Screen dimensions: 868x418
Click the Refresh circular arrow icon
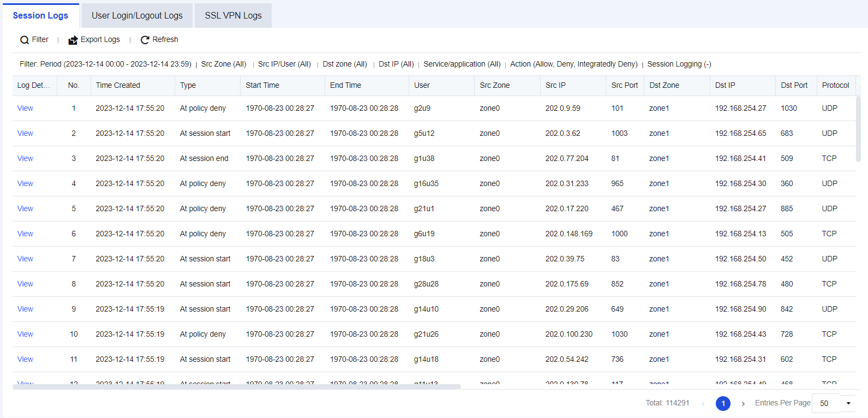click(145, 40)
